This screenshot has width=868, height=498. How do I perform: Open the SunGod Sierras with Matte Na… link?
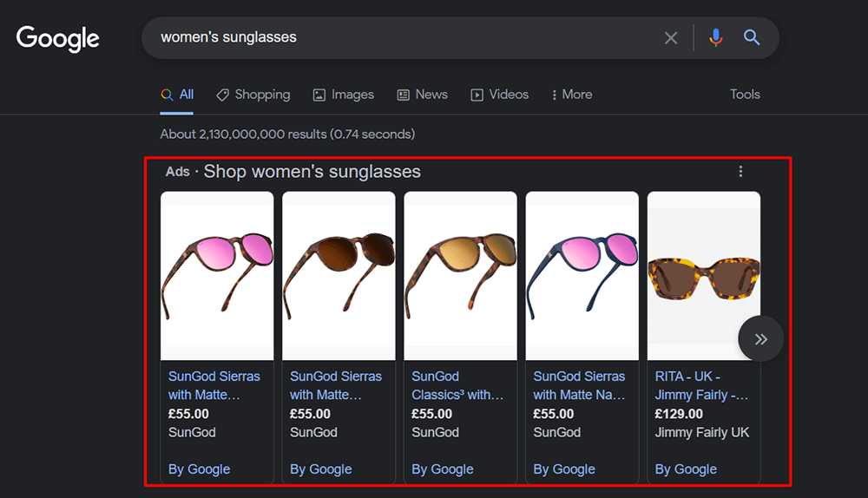click(x=579, y=386)
